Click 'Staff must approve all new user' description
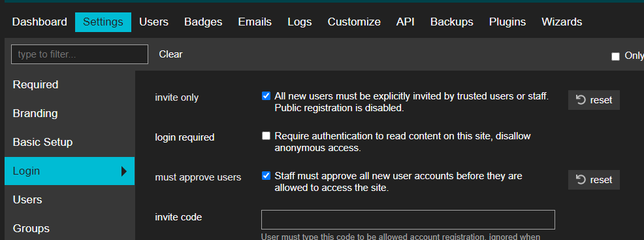 [x=398, y=182]
